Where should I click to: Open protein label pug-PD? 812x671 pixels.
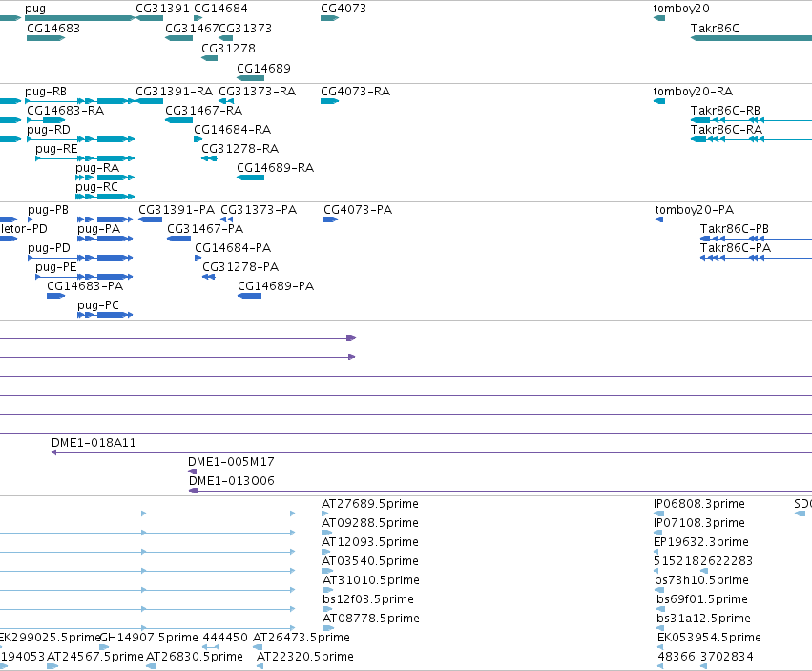coord(49,249)
